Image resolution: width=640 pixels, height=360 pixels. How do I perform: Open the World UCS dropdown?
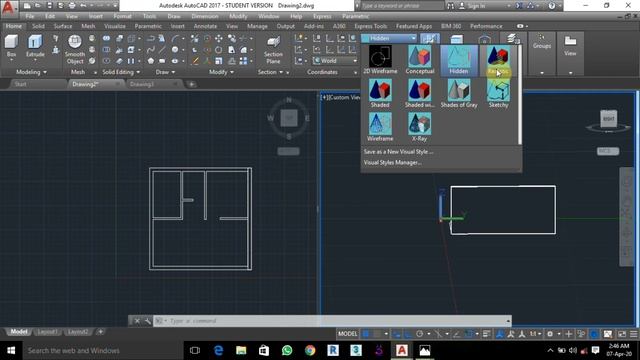point(335,60)
